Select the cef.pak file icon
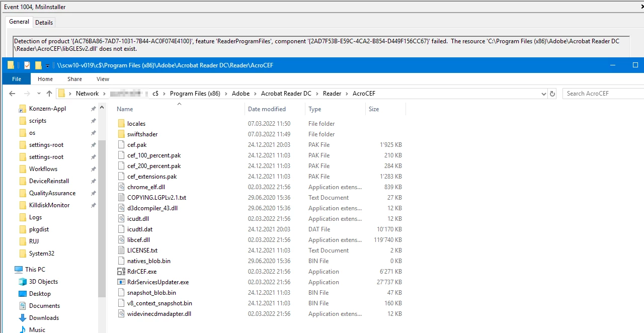Viewport: 644px width, 333px height. (x=121, y=145)
